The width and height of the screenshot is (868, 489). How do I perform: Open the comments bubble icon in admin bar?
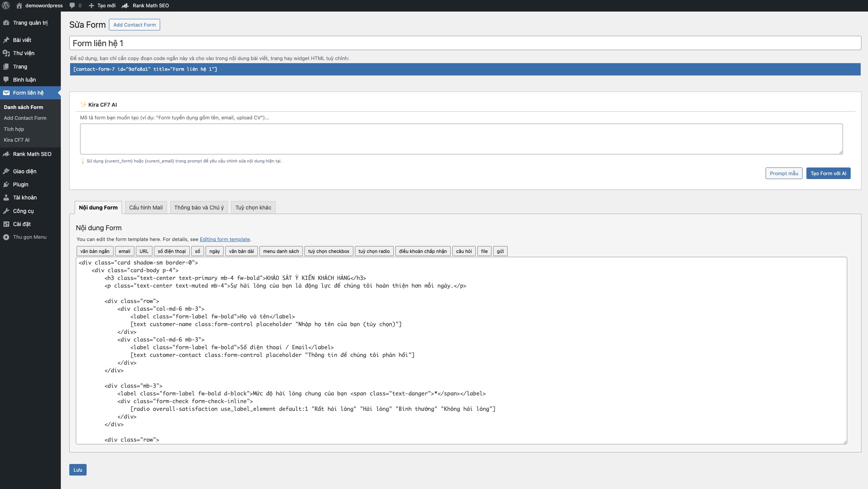pos(72,5)
